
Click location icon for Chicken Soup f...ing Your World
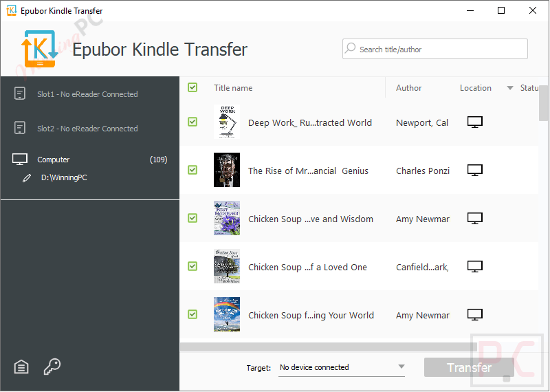coord(475,314)
